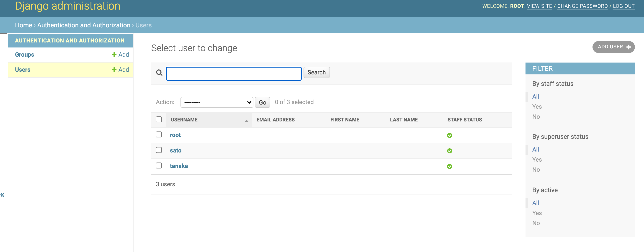Click the green staff status checkmark for root
Viewport: 644px width, 252px height.
[449, 135]
